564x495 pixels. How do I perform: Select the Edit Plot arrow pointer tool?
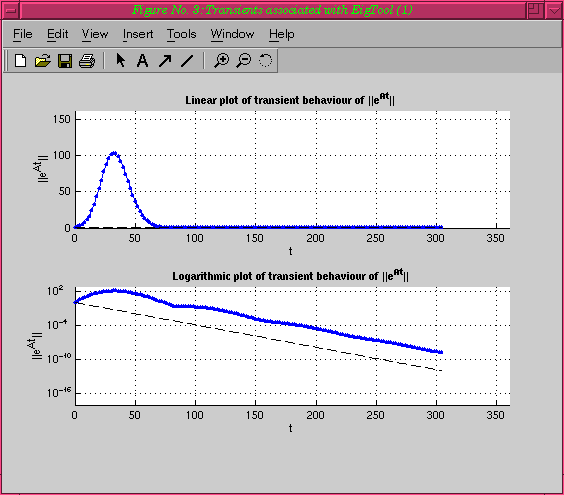click(x=121, y=60)
